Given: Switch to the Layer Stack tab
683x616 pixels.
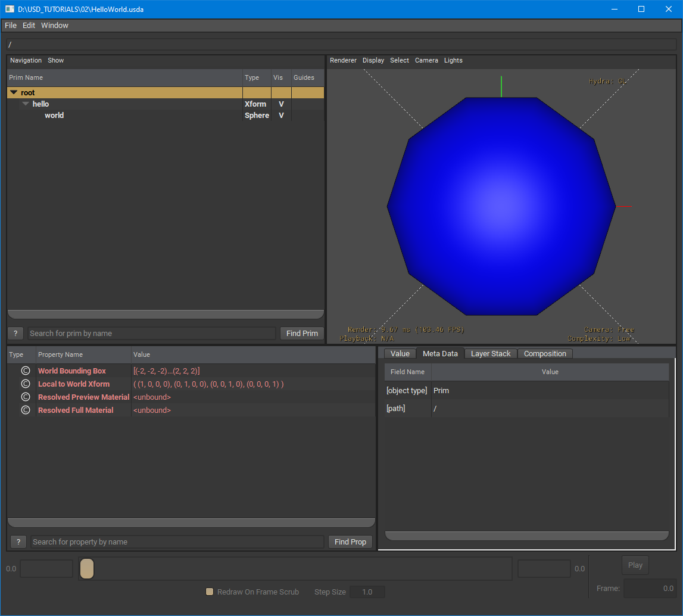Looking at the screenshot, I should (491, 353).
